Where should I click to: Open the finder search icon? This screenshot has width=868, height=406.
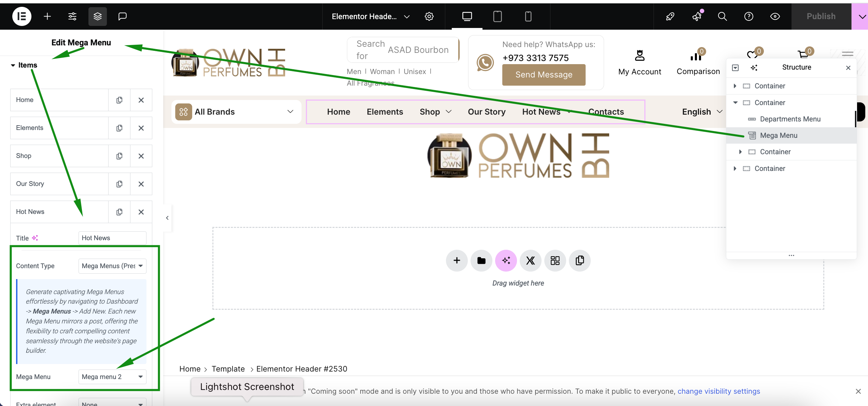[x=723, y=16]
